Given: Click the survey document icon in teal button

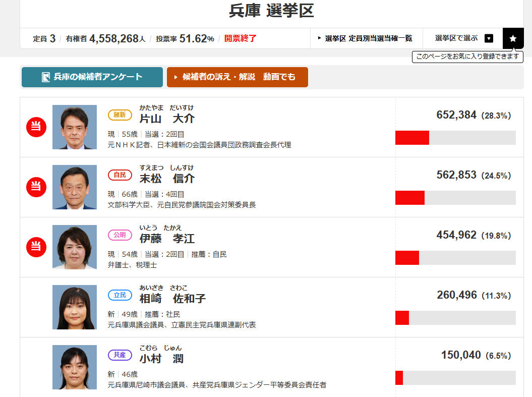Looking at the screenshot, I should click(x=46, y=77).
